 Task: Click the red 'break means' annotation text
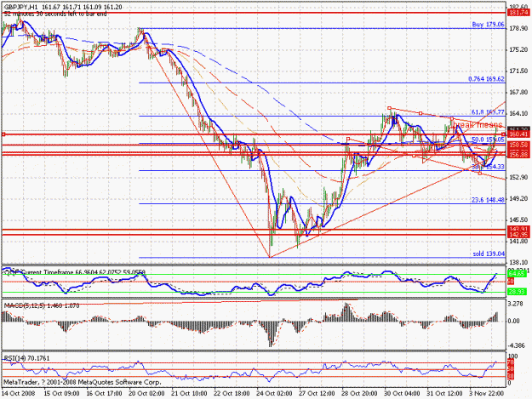click(478, 125)
